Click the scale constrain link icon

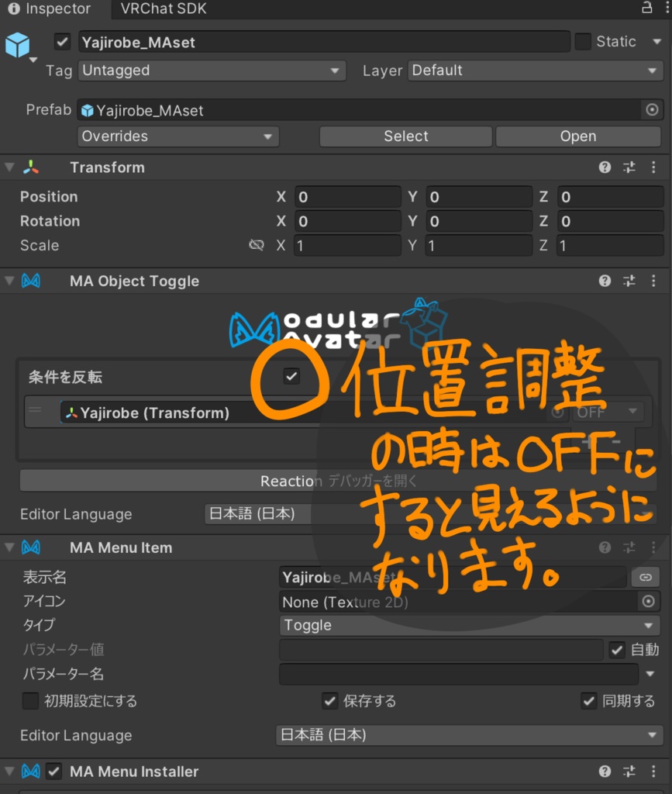256,245
